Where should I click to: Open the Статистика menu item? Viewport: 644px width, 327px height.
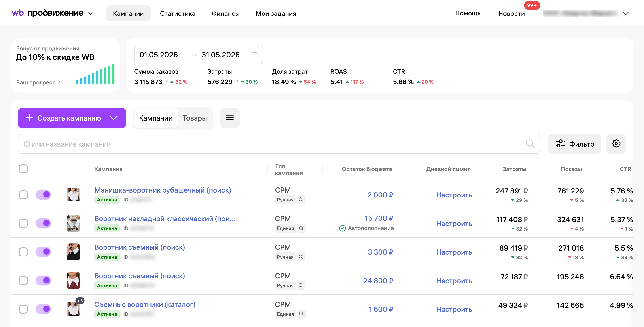tap(178, 13)
